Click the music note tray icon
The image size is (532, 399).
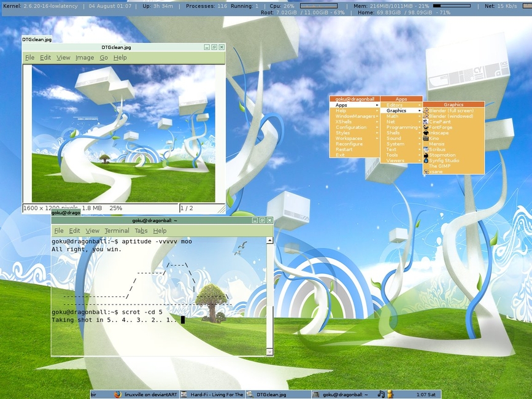381,394
